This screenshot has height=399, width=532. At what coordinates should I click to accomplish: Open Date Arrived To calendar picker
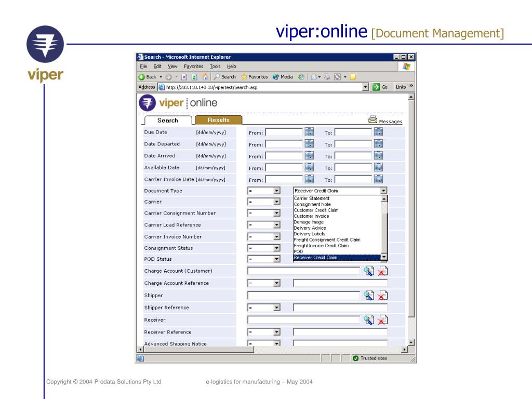[378, 156]
